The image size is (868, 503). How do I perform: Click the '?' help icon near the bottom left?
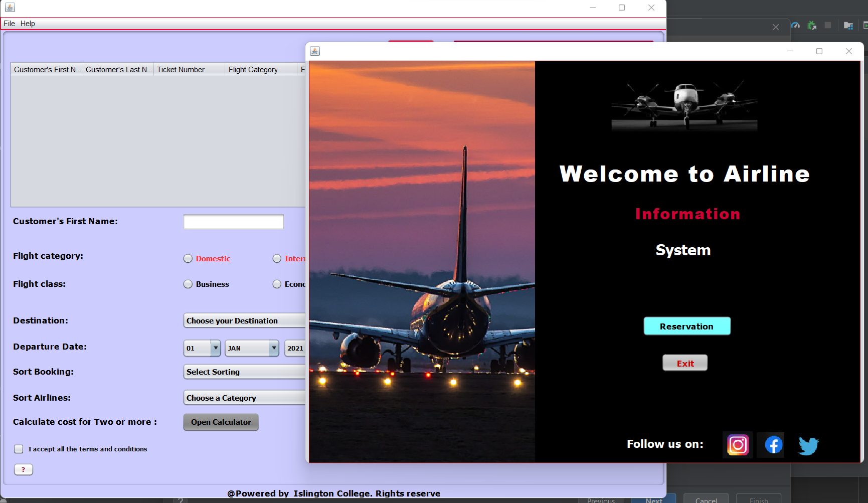[23, 469]
